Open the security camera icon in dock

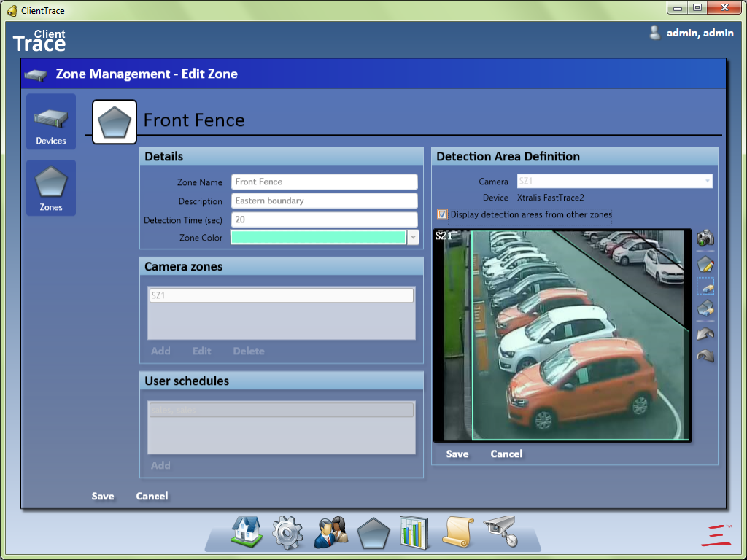(500, 532)
